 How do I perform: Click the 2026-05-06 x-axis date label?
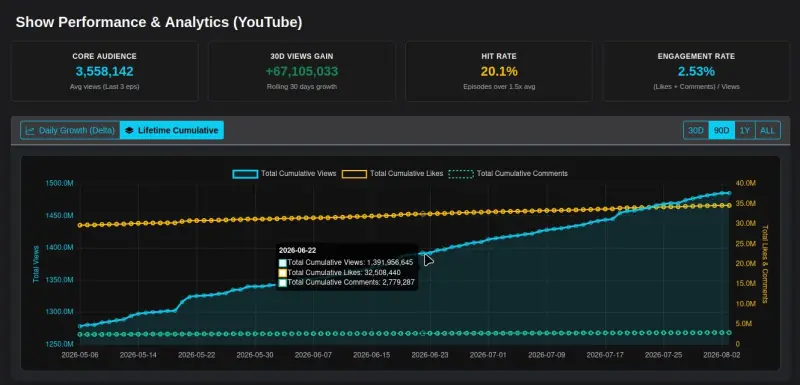(80, 354)
